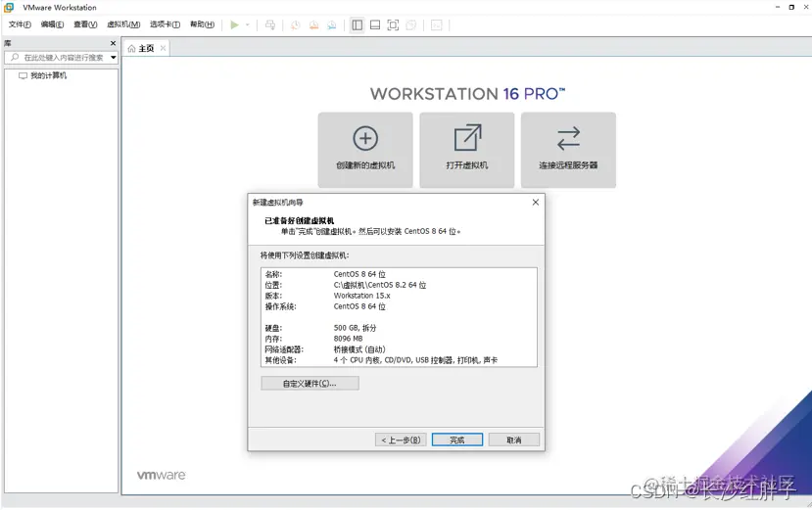Click the 完成 finish button
The image size is (812, 510).
click(457, 440)
